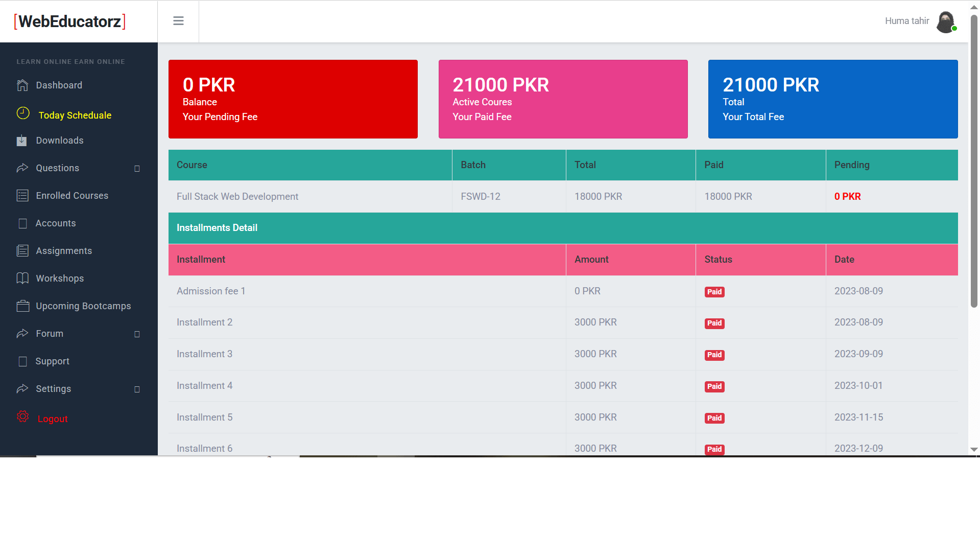Click Paid badge for Admission fee 1
The height and width of the screenshot is (556, 980).
click(714, 292)
